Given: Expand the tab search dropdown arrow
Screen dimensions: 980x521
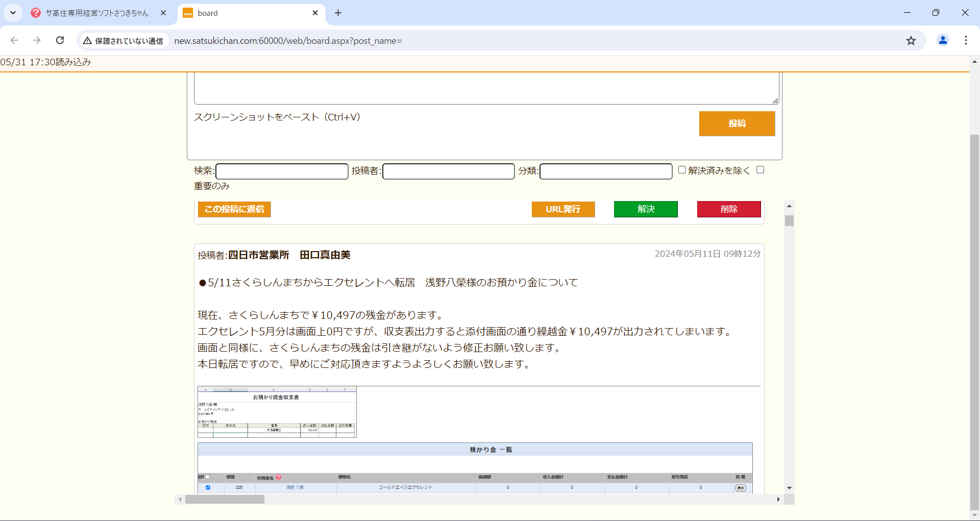Looking at the screenshot, I should click(13, 13).
